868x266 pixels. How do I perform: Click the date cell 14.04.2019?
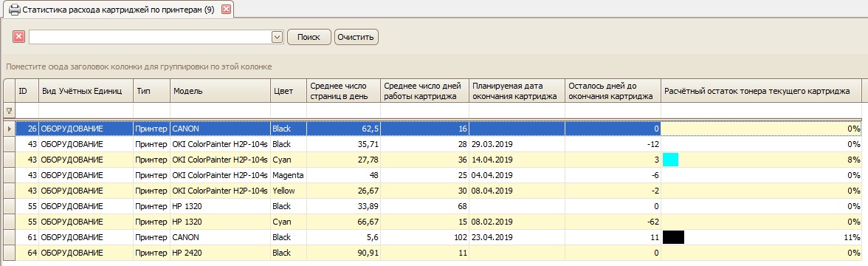(x=517, y=160)
